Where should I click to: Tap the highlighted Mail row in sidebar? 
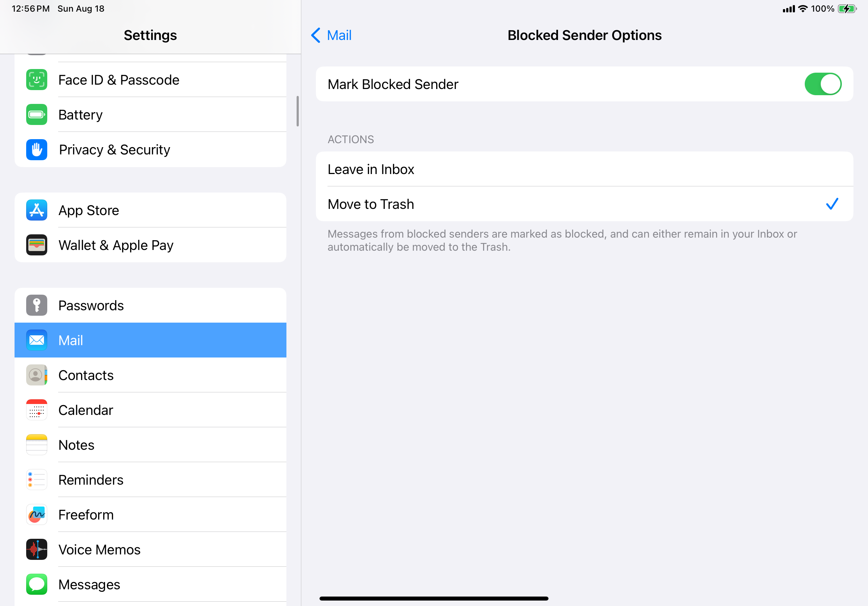150,340
